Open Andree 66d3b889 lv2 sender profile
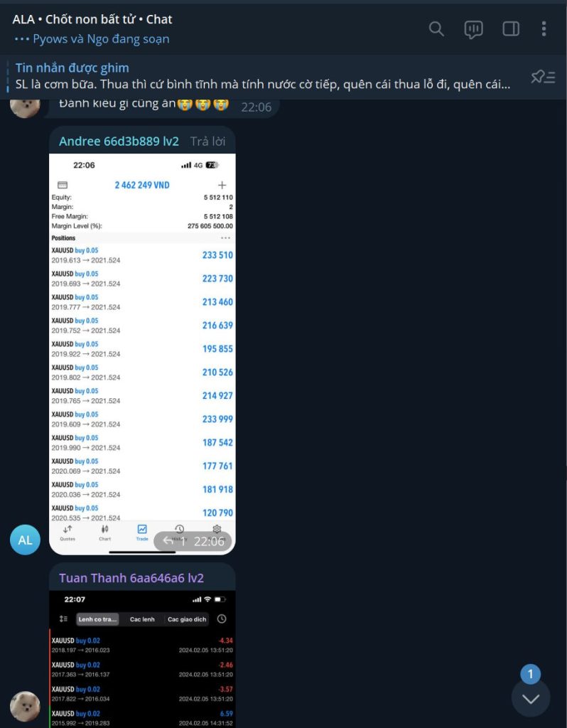Image resolution: width=567 pixels, height=728 pixels. point(119,141)
